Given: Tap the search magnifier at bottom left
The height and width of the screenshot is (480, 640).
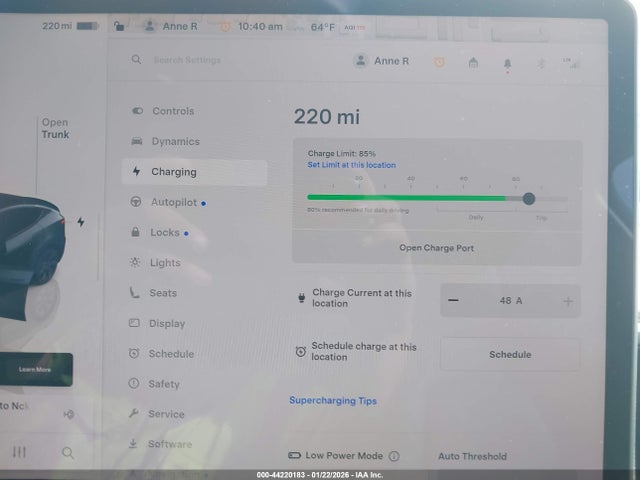Looking at the screenshot, I should (x=68, y=452).
